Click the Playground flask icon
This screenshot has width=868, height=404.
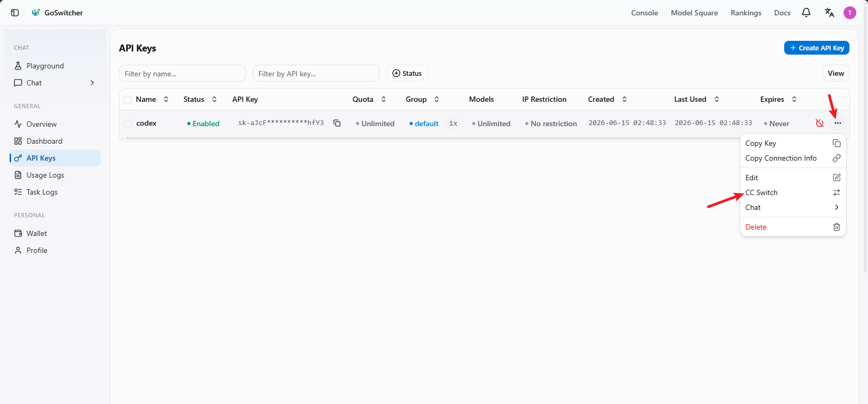tap(18, 66)
